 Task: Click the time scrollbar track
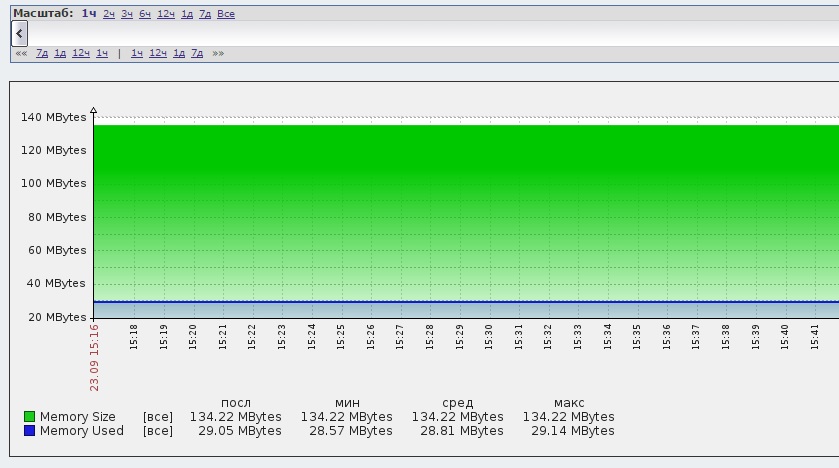(x=433, y=34)
